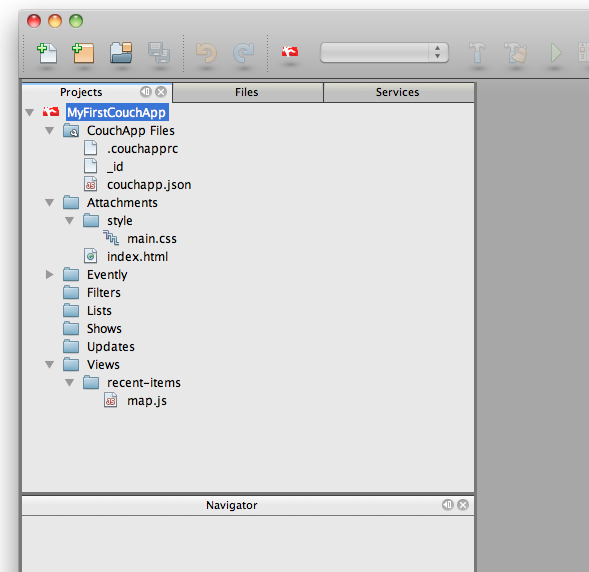Click the Open Project toolbar icon
This screenshot has width=589, height=572.
[121, 53]
